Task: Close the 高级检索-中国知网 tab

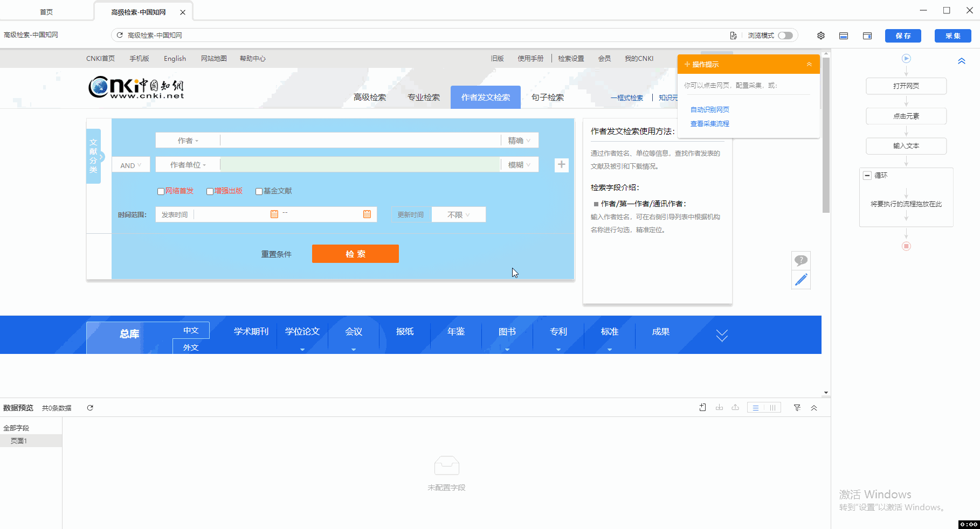Action: 183,12
